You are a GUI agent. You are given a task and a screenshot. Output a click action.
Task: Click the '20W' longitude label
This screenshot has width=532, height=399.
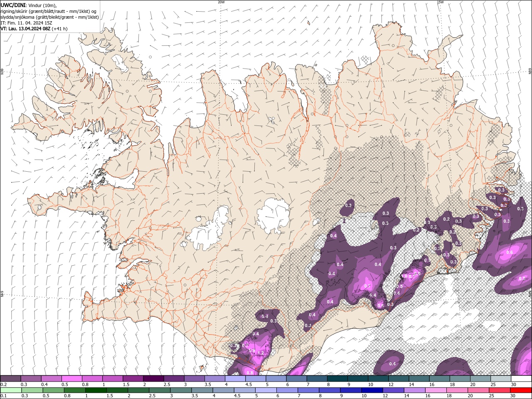pos(221,2)
